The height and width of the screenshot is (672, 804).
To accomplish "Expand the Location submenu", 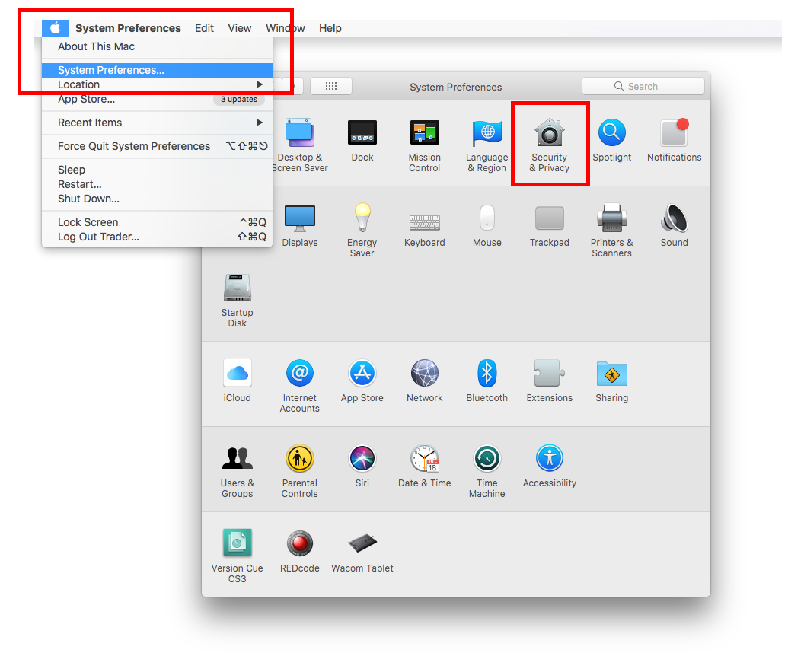I will [157, 84].
